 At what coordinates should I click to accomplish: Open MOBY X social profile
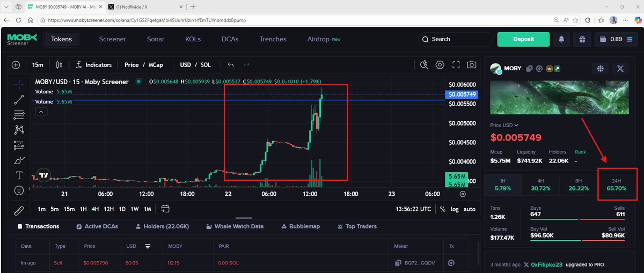tap(620, 69)
